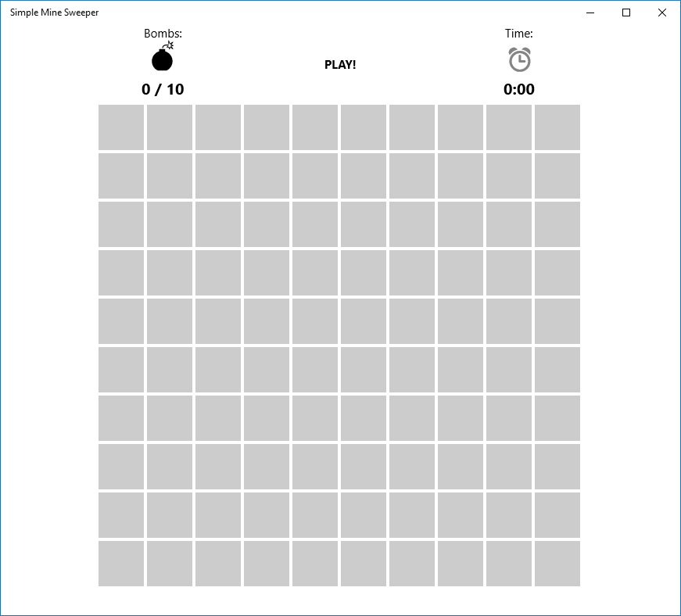Open the square in row 3, column 6
The height and width of the screenshot is (616, 681).
point(364,224)
